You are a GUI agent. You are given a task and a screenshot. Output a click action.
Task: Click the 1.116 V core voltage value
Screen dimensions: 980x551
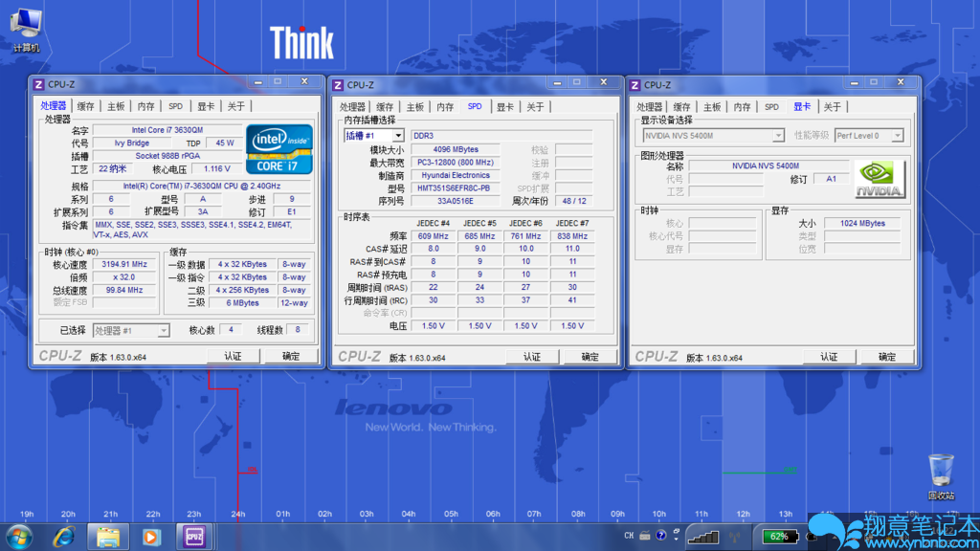pyautogui.click(x=217, y=168)
